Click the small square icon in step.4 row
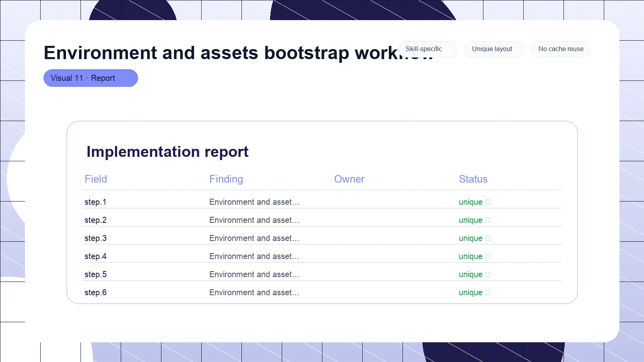This screenshot has height=362, width=644. [x=488, y=256]
